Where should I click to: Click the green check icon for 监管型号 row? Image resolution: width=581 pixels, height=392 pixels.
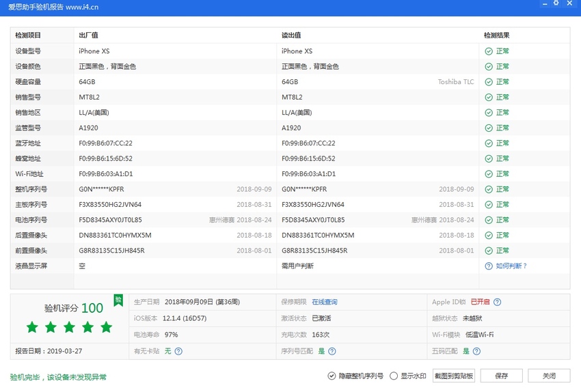tap(489, 128)
